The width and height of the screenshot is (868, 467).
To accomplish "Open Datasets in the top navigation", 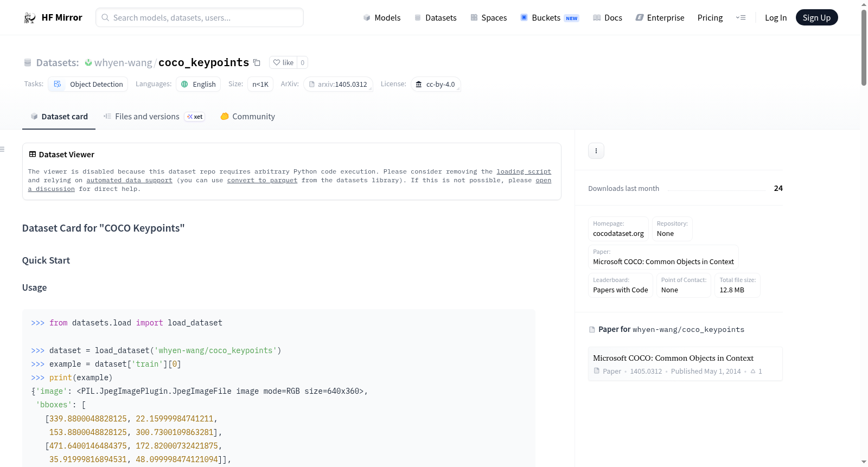I will (436, 18).
